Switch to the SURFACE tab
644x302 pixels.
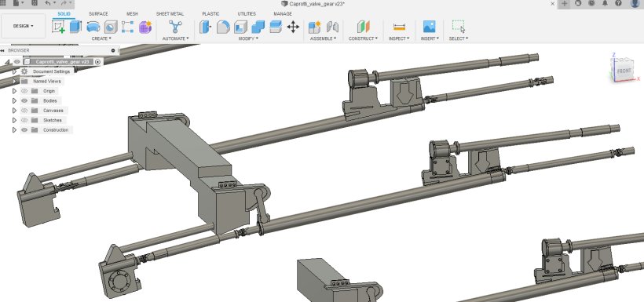[98, 14]
